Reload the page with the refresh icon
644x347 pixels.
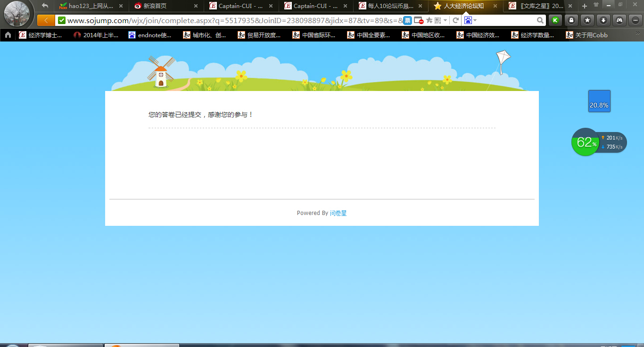[x=456, y=20]
